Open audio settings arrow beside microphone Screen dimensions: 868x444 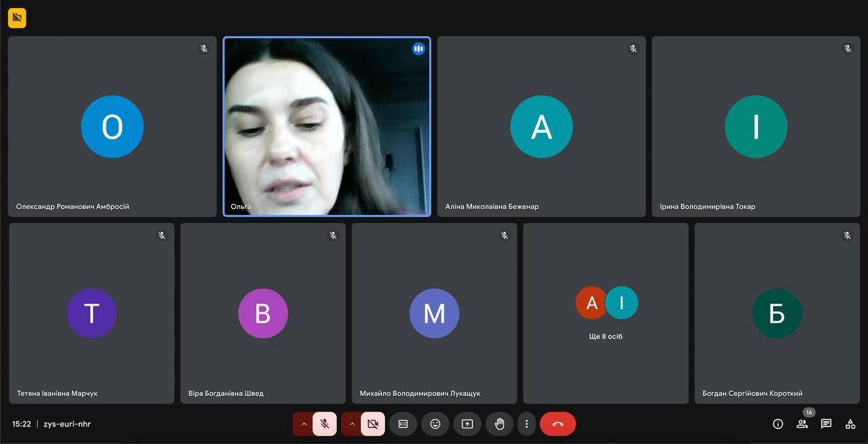coord(304,424)
